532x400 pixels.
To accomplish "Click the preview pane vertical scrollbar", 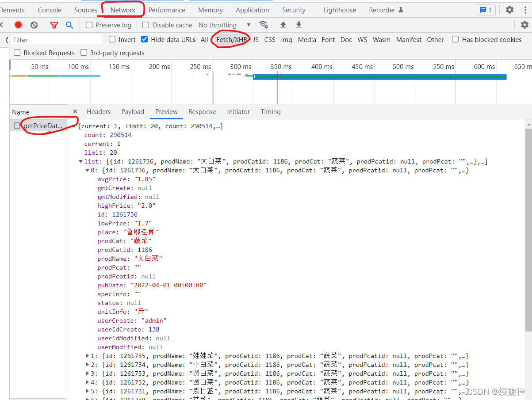I will 528,230.
